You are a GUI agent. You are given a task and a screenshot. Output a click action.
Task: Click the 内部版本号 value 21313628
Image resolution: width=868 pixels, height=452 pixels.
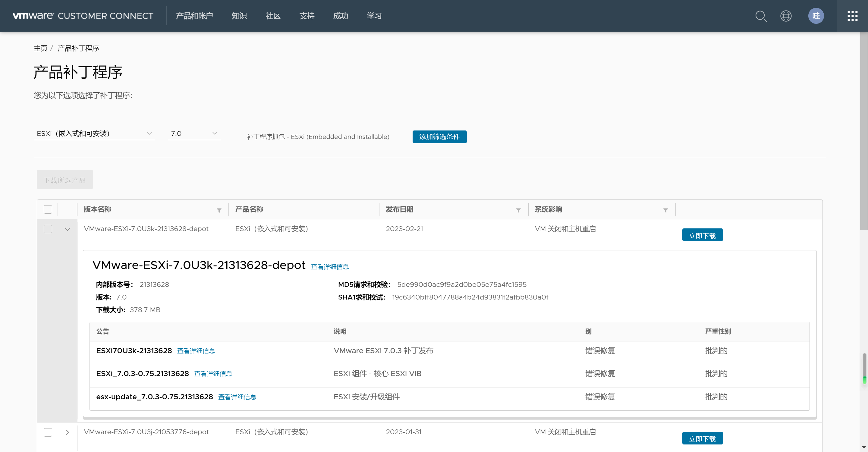click(x=154, y=284)
